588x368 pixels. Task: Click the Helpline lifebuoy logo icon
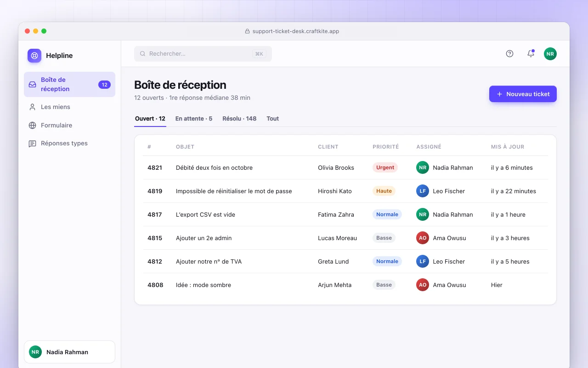pyautogui.click(x=34, y=56)
